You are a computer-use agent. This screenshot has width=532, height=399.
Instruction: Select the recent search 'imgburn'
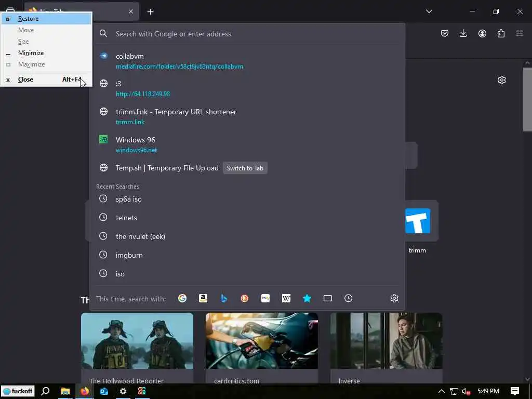(248, 255)
